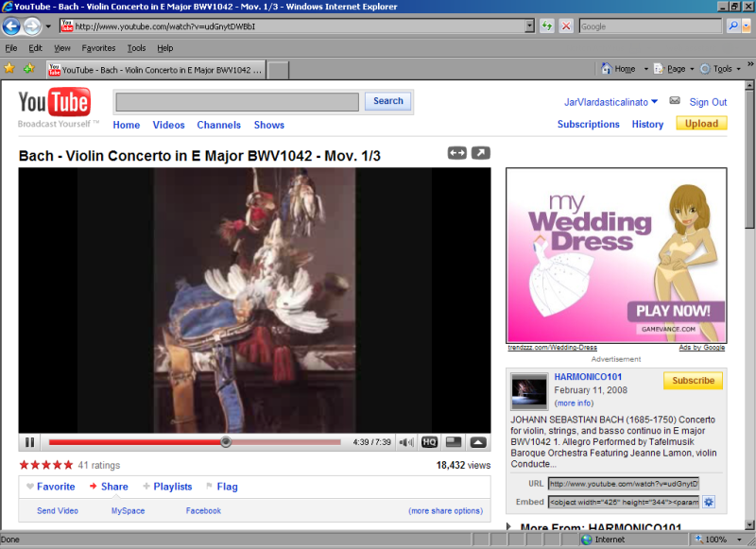Viewport: 756px width, 549px height.
Task: Expand the toolbar overflow chevron
Action: coord(750,63)
